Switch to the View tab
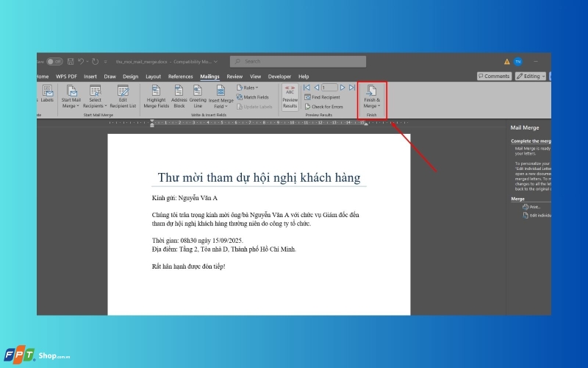The image size is (588, 368). click(255, 77)
